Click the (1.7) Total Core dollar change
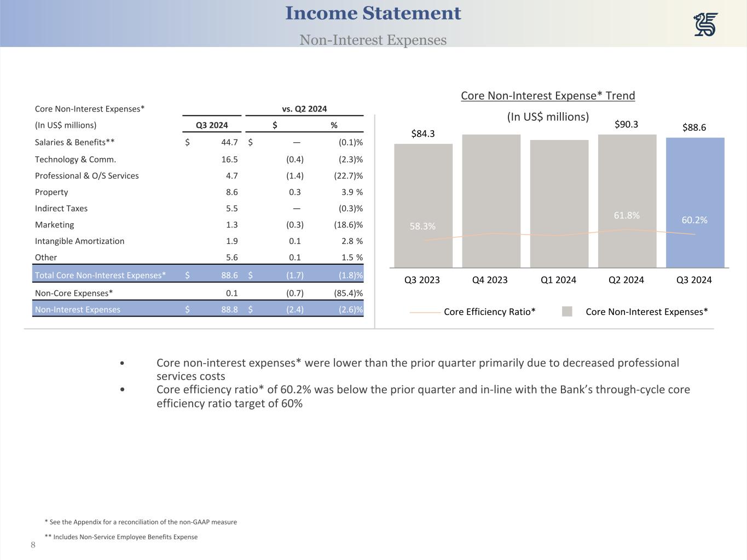 tap(295, 275)
